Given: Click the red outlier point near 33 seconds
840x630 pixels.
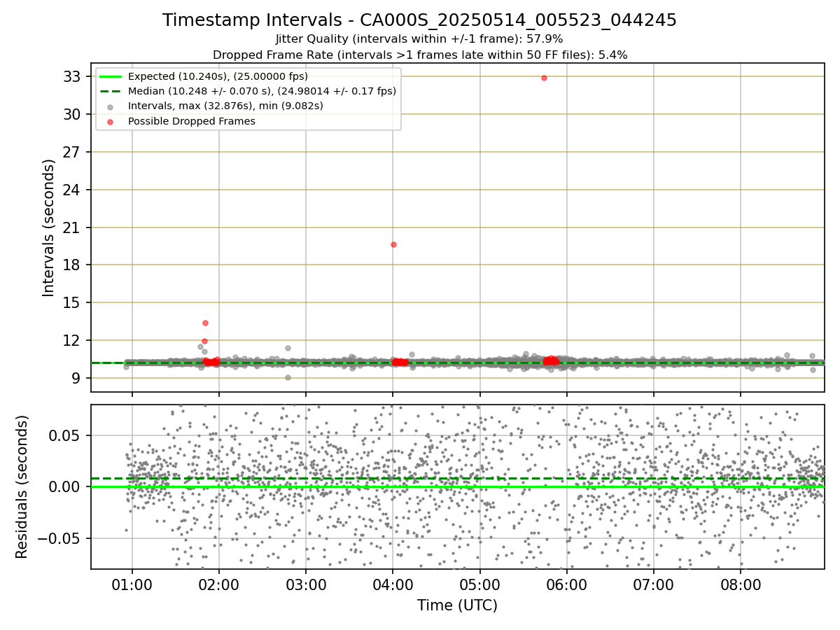Looking at the screenshot, I should coord(544,78).
